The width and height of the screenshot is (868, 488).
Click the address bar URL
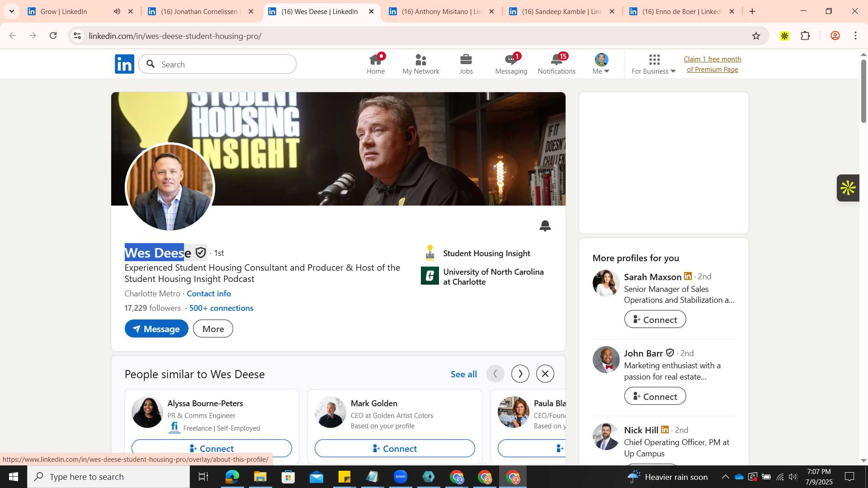pos(175,36)
